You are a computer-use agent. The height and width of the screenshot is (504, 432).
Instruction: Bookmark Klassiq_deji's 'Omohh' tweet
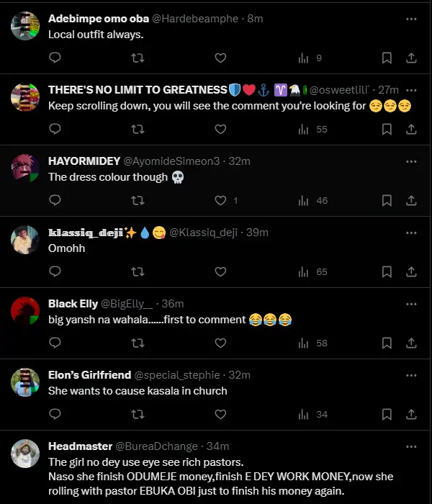[x=387, y=271]
